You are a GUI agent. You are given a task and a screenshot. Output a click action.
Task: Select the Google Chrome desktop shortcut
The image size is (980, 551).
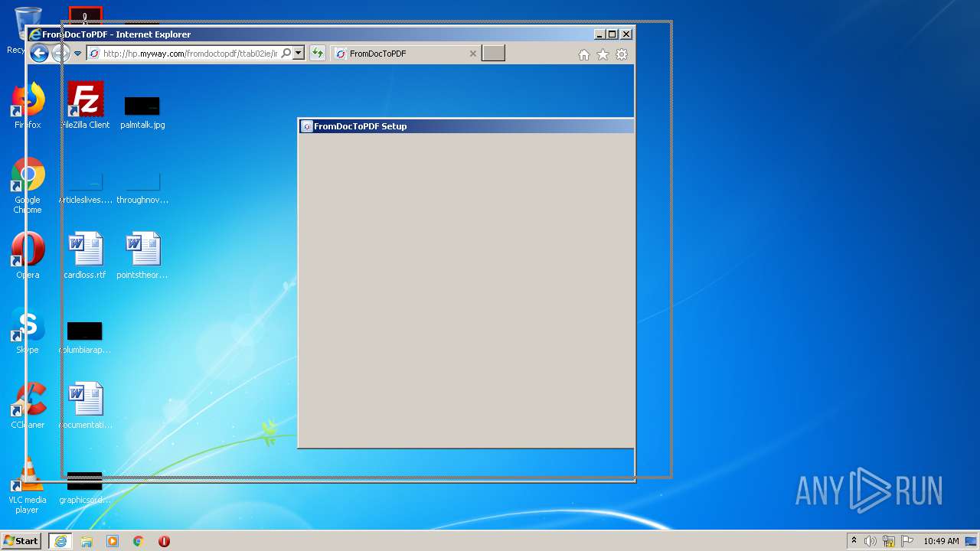[28, 185]
